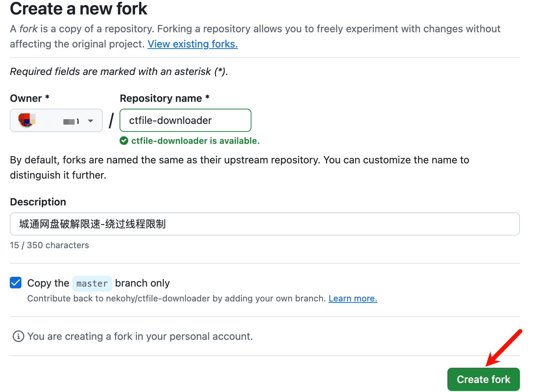Toggle the copy master branch only checkbox
Image resolution: width=555 pixels, height=392 pixels.
(16, 283)
